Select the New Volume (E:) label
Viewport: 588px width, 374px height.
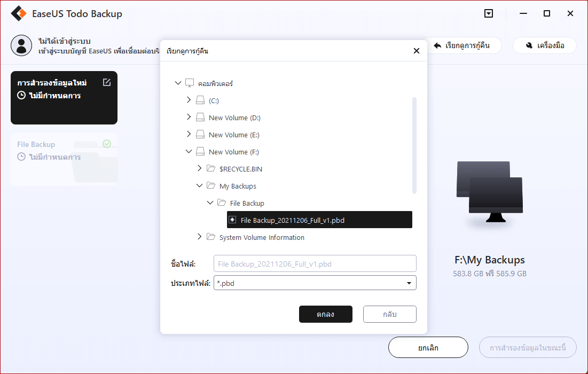[234, 135]
